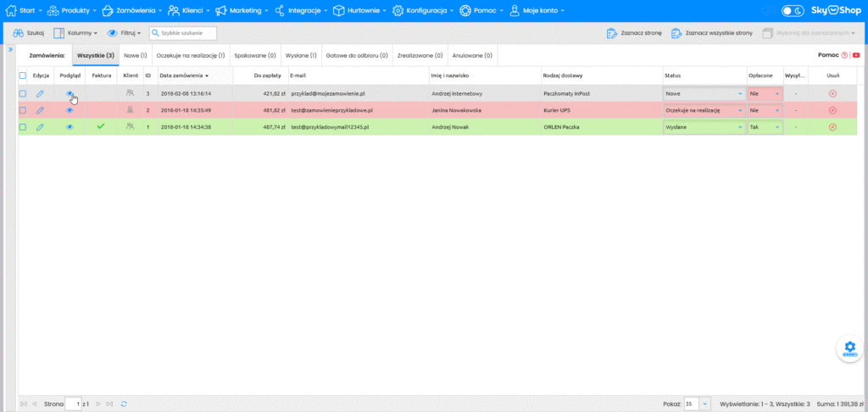Click the edit pencil for order ID 2
This screenshot has height=412, width=868.
(40, 110)
